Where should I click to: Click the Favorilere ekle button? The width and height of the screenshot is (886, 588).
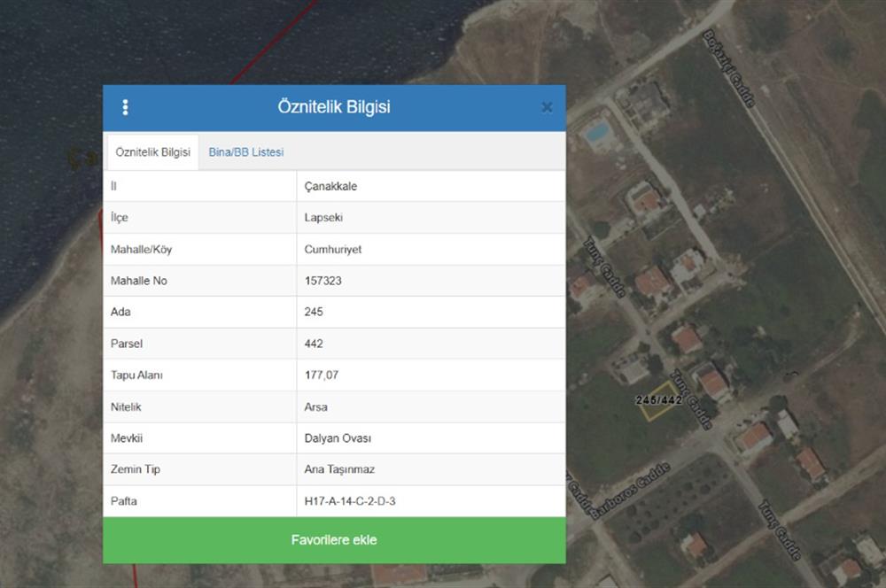334,539
